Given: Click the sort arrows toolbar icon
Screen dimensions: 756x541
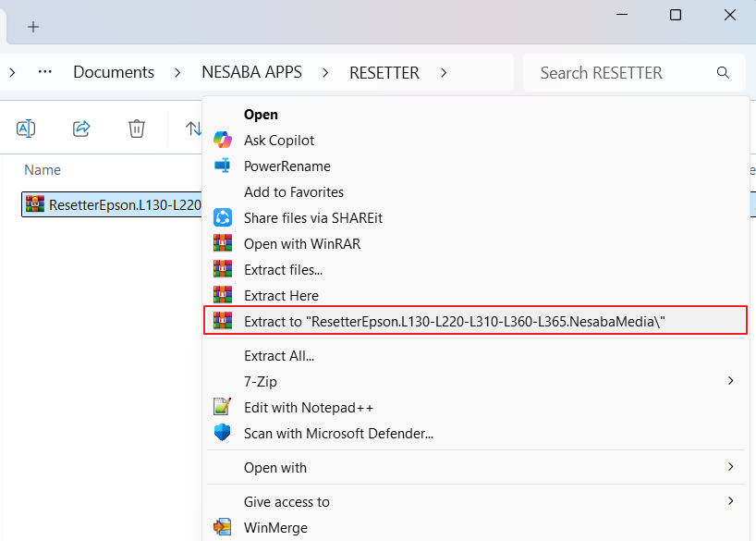Looking at the screenshot, I should [192, 129].
